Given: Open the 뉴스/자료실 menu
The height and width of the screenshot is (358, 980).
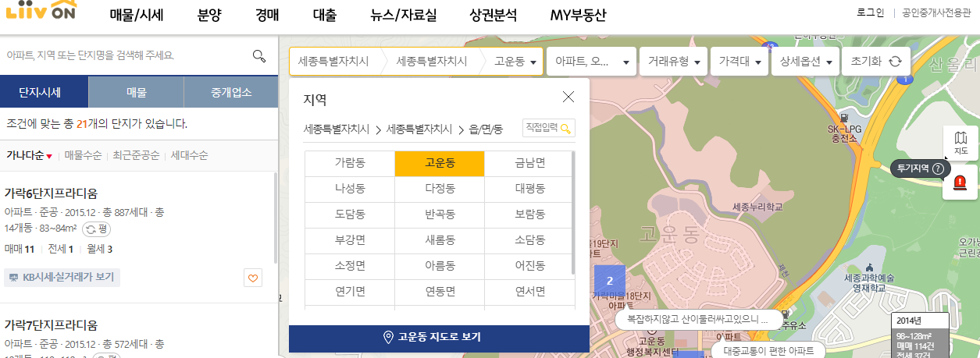Looking at the screenshot, I should (x=404, y=16).
